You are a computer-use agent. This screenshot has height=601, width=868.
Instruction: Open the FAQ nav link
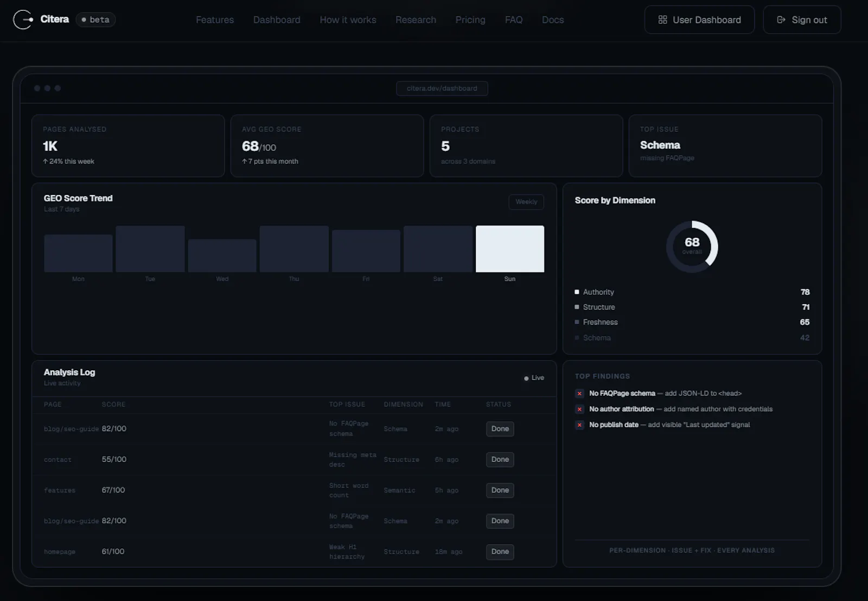(x=514, y=20)
